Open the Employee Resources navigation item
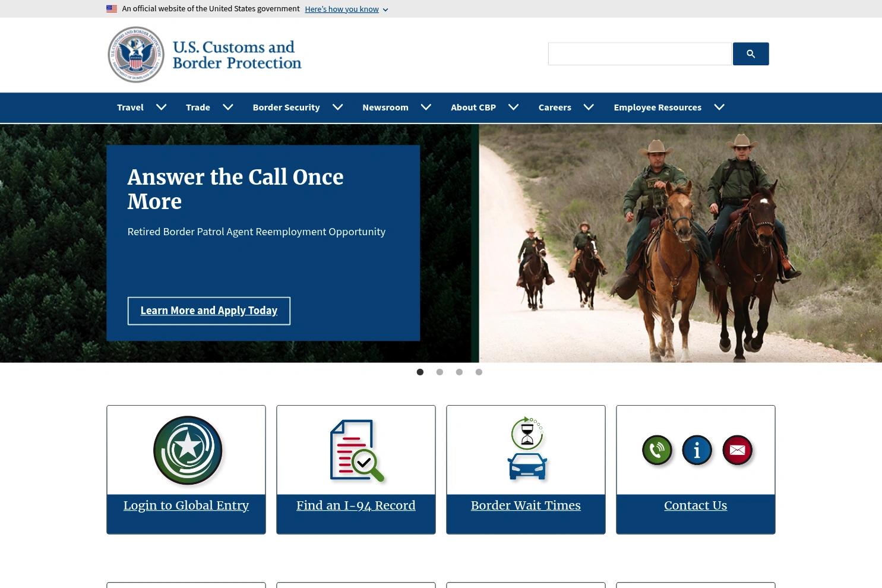This screenshot has width=882, height=588. coord(657,108)
